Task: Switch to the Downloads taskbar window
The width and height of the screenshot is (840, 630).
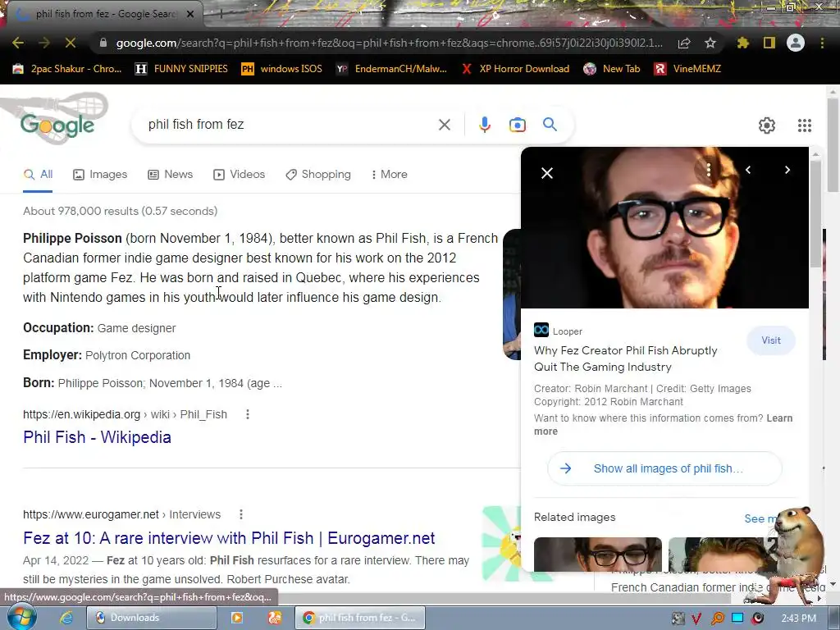Action: [152, 618]
